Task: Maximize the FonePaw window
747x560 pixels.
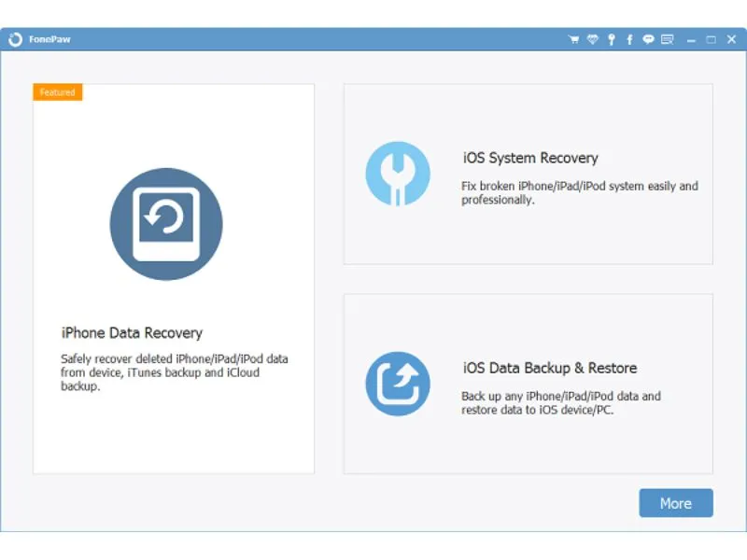Action: click(x=711, y=39)
